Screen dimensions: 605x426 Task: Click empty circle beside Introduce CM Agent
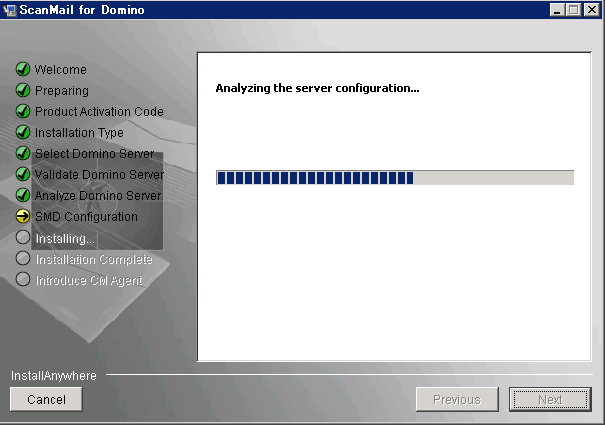pos(23,280)
